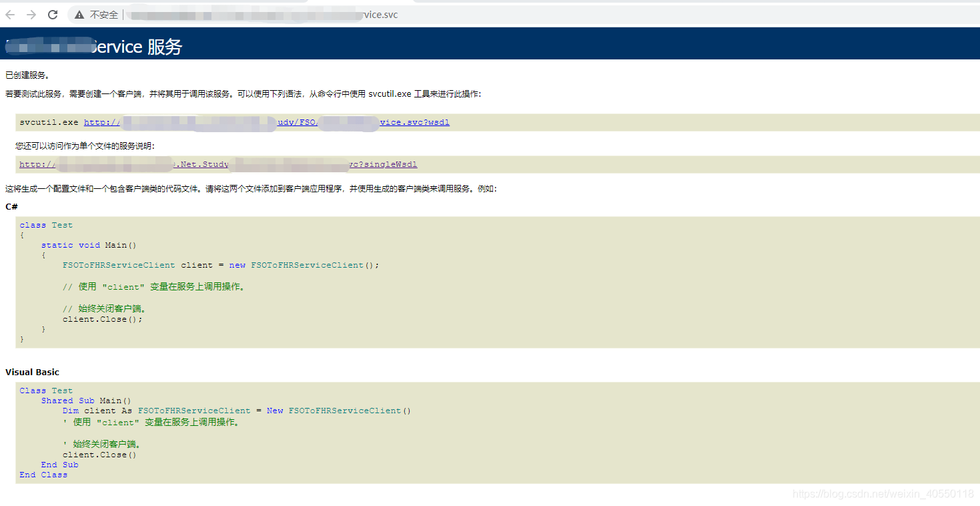Viewport: 980px width, 506px height.
Task: Click the 'Dim client As FSOToFHRServiceClient' line
Action: point(237,411)
